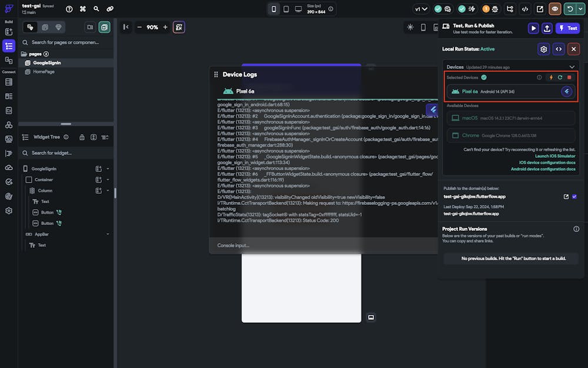Select HomePage in the pages list
Viewport: 588px width, 368px height.
click(x=44, y=71)
